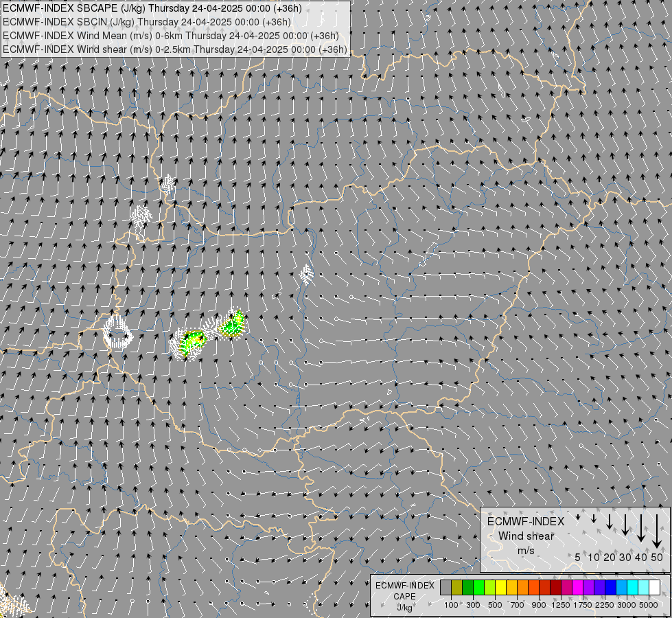Pick the palest cyan CAPE legend swatch
Viewport: 672px width, 618px height.
pos(643,588)
